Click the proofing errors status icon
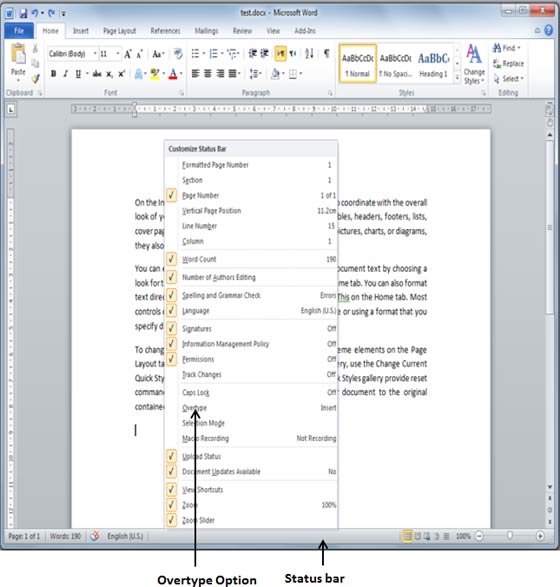 point(95,536)
